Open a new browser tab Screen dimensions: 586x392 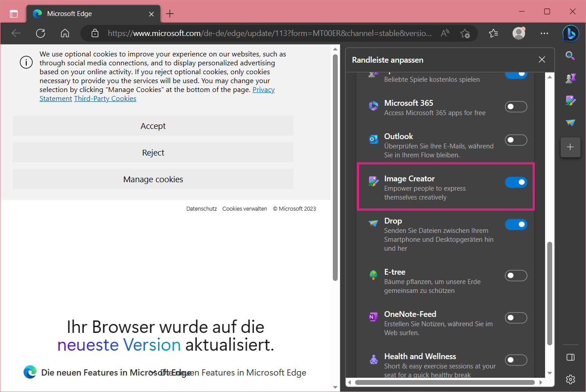[x=170, y=14]
